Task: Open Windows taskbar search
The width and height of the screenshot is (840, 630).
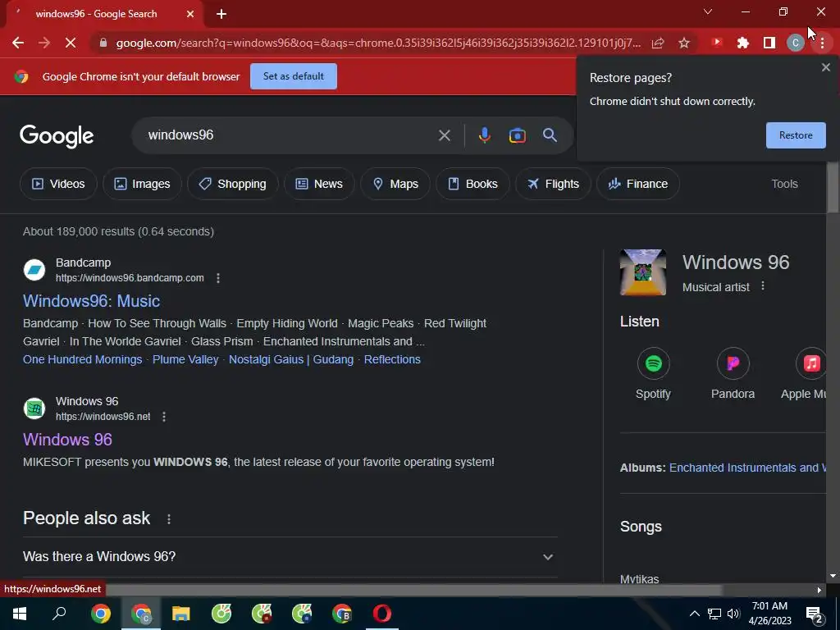Action: coord(59,614)
